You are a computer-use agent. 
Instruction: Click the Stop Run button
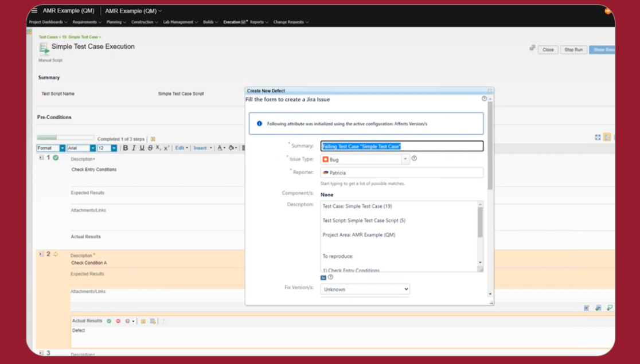(x=573, y=50)
